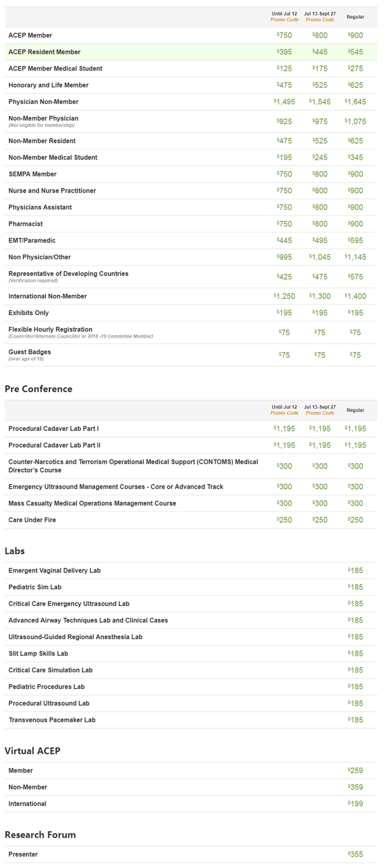This screenshot has height=868, width=386.
Task: Open Promo Code link under Jul 13-Sept 27 in the Pre Conference table
Action: (320, 413)
